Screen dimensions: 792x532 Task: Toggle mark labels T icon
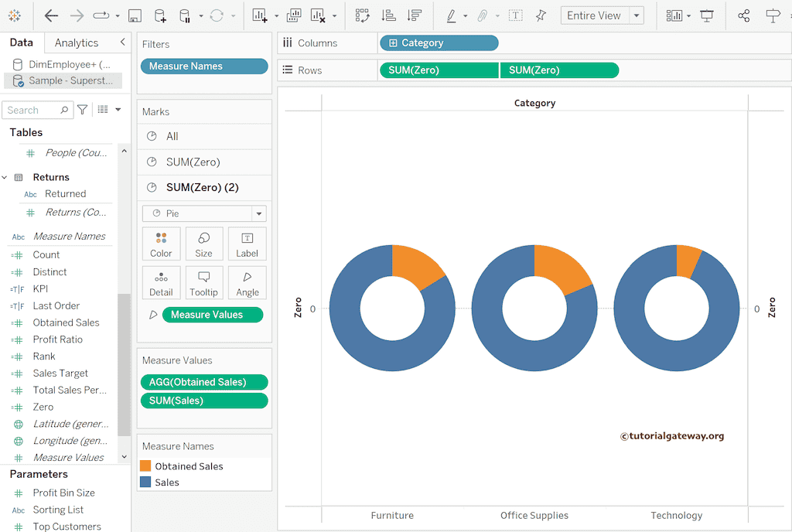pyautogui.click(x=515, y=15)
